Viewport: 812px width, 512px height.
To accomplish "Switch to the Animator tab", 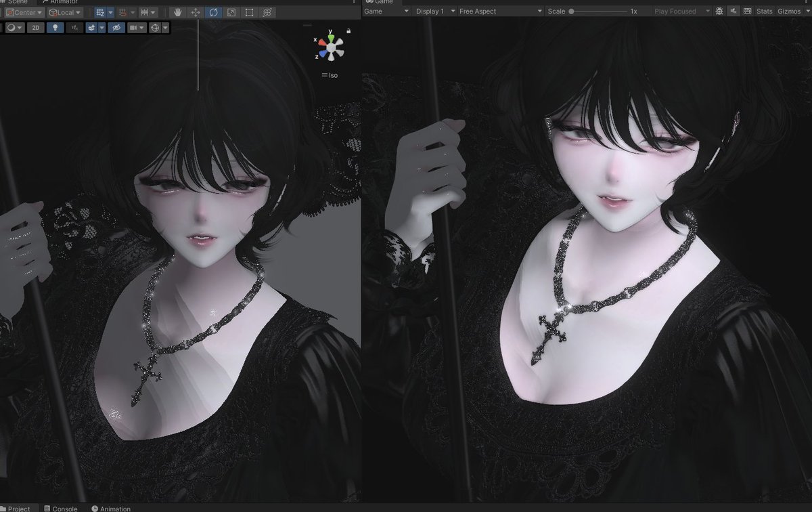I will [60, 2].
